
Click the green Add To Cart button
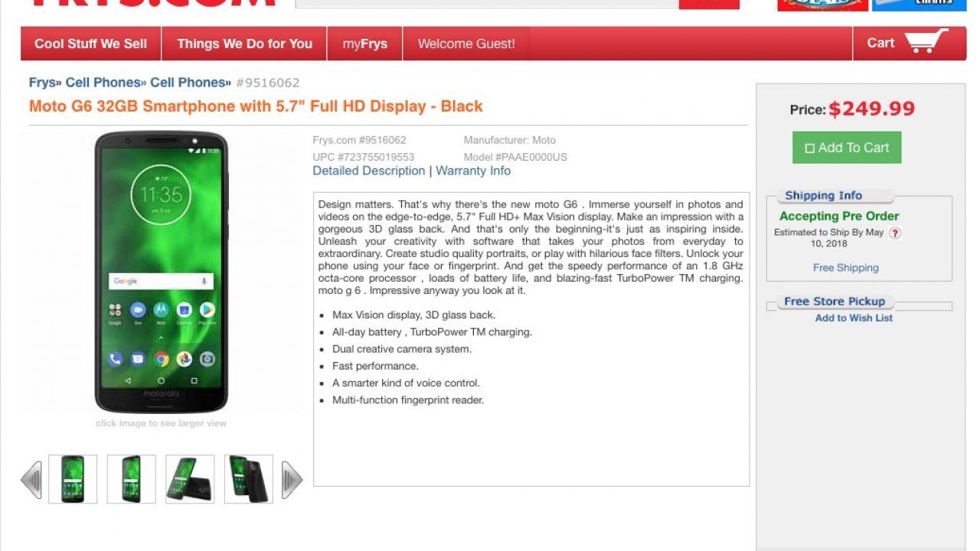click(x=847, y=148)
